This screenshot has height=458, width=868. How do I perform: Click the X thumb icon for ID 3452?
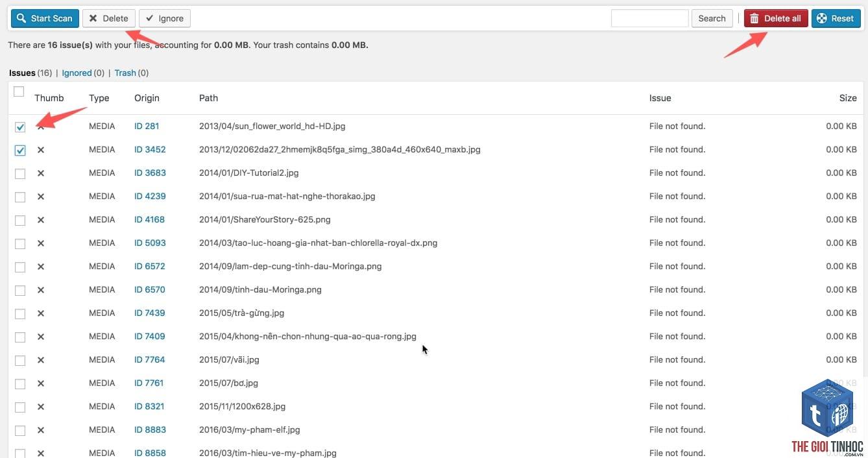pyautogui.click(x=41, y=150)
